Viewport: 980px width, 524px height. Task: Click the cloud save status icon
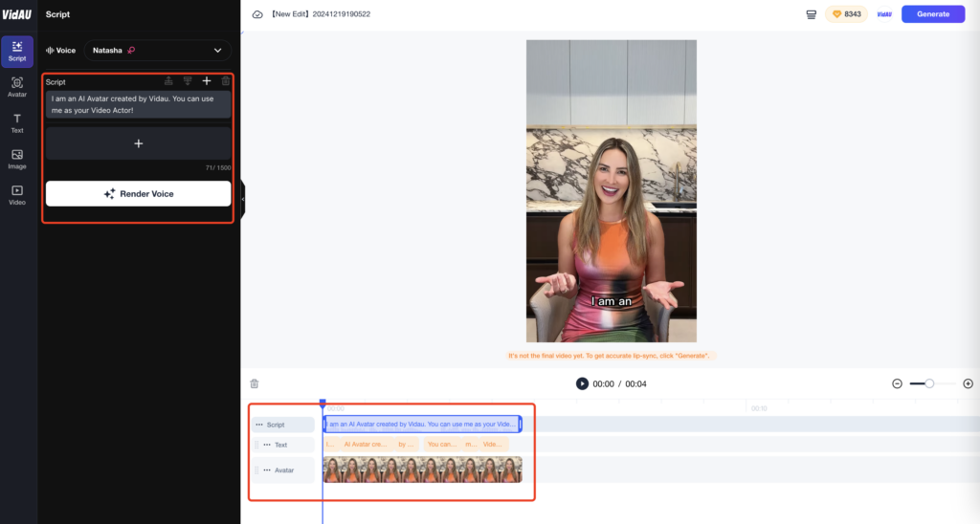click(x=257, y=14)
